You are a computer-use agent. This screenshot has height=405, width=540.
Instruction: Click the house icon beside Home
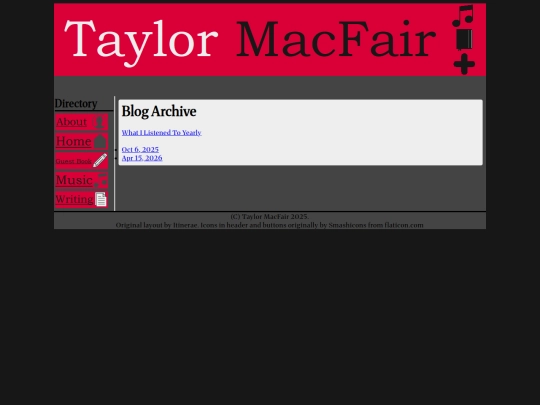click(100, 142)
